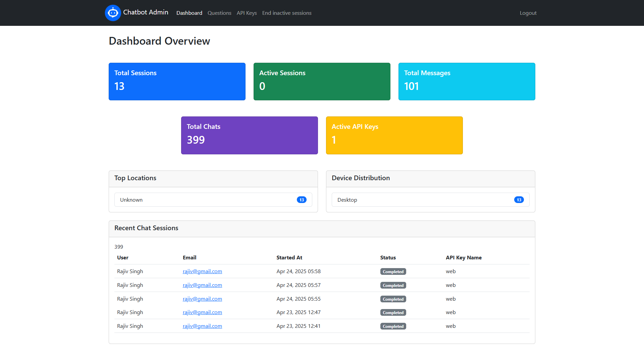Click the Total Messages card
644x352 pixels.
[467, 82]
